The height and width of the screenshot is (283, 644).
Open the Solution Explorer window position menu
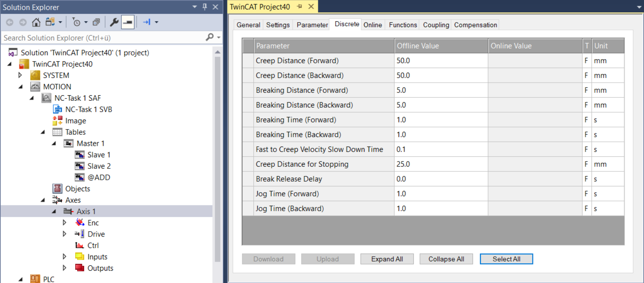tap(195, 7)
